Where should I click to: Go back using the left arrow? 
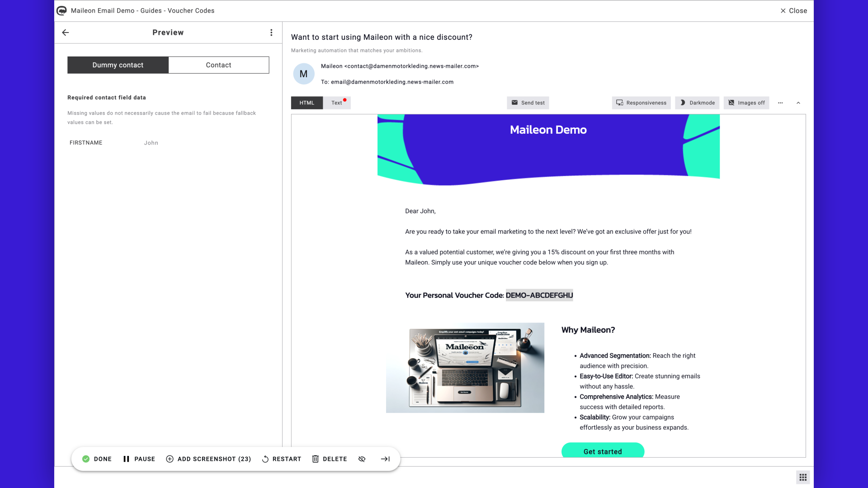point(66,33)
